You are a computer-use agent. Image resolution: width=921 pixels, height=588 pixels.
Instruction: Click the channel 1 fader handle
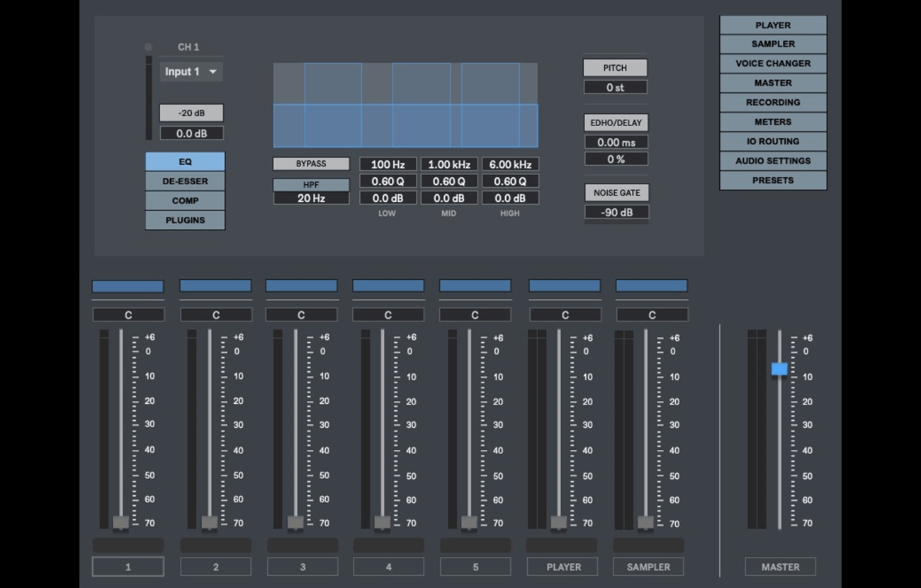tap(121, 523)
